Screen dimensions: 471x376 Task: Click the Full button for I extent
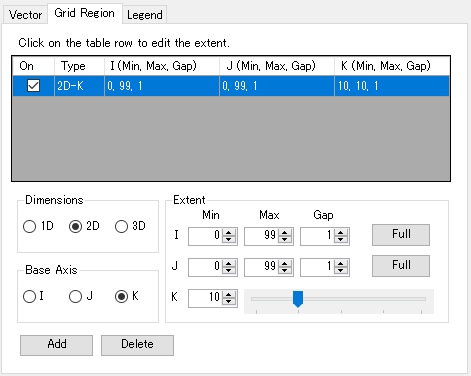(401, 235)
